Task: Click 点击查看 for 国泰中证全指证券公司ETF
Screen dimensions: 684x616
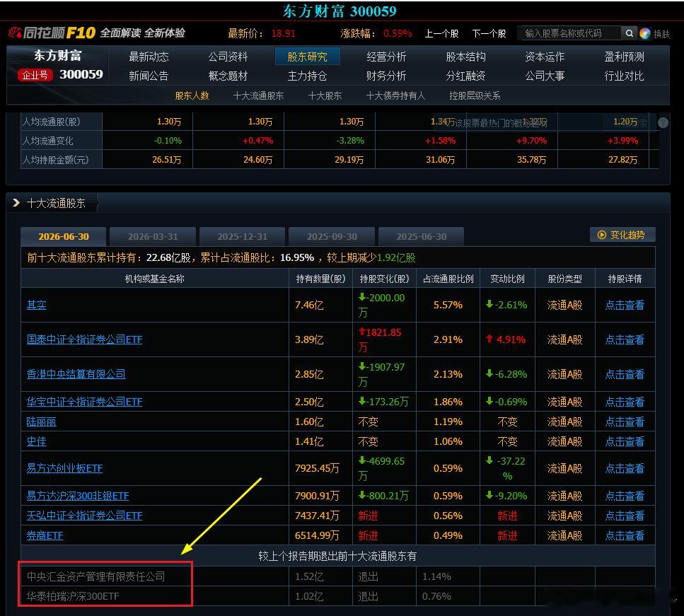Action: (x=625, y=339)
